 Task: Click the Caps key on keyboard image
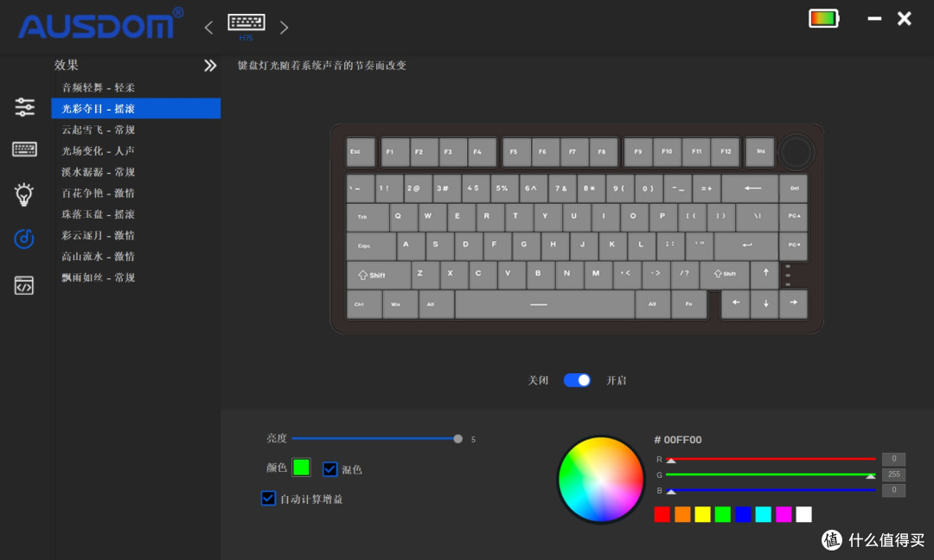(x=370, y=245)
